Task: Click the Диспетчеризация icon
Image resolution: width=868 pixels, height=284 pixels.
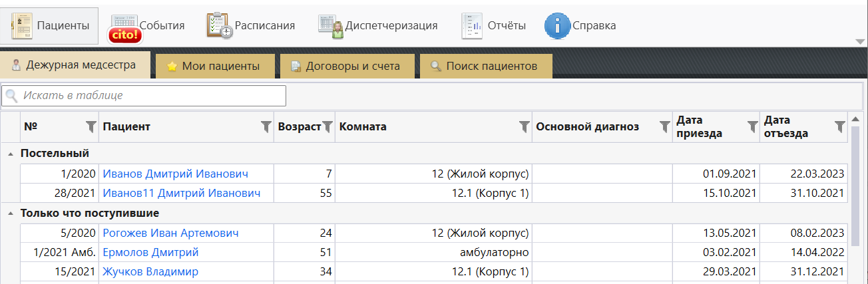Action: (330, 26)
